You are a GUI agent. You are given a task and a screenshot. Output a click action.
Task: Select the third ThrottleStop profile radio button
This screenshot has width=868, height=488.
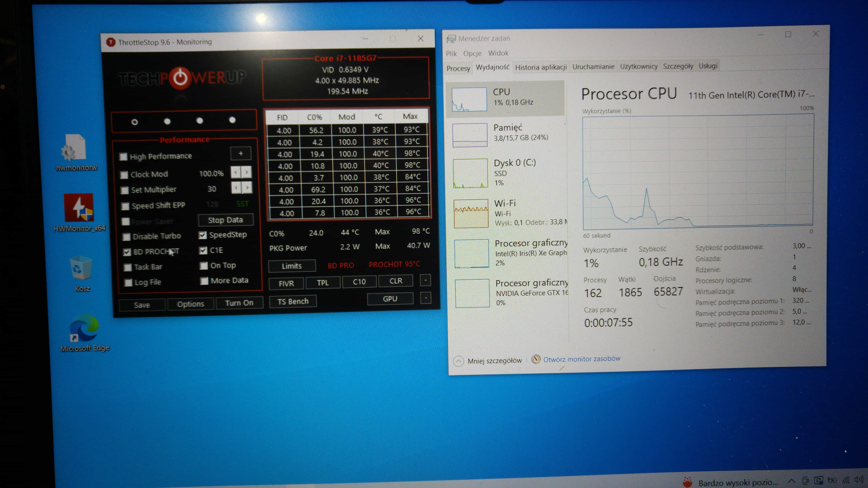(x=200, y=121)
